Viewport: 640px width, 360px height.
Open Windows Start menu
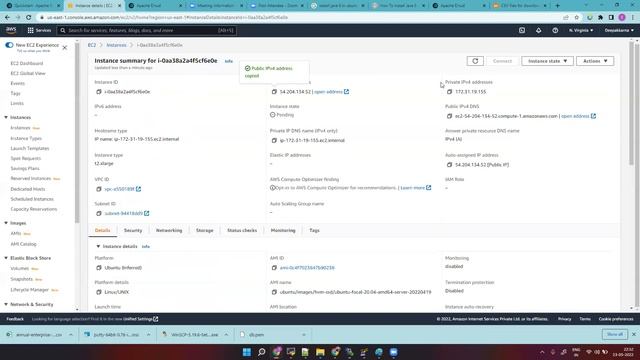click(247, 352)
